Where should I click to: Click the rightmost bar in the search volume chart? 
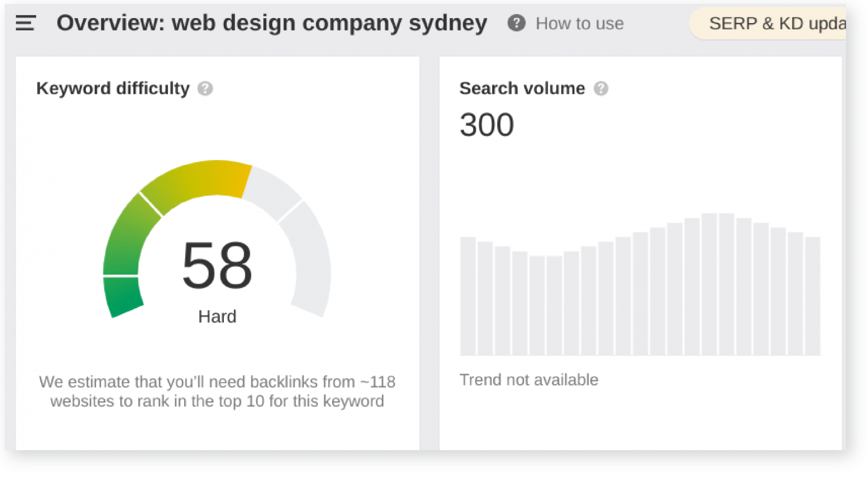pyautogui.click(x=812, y=296)
